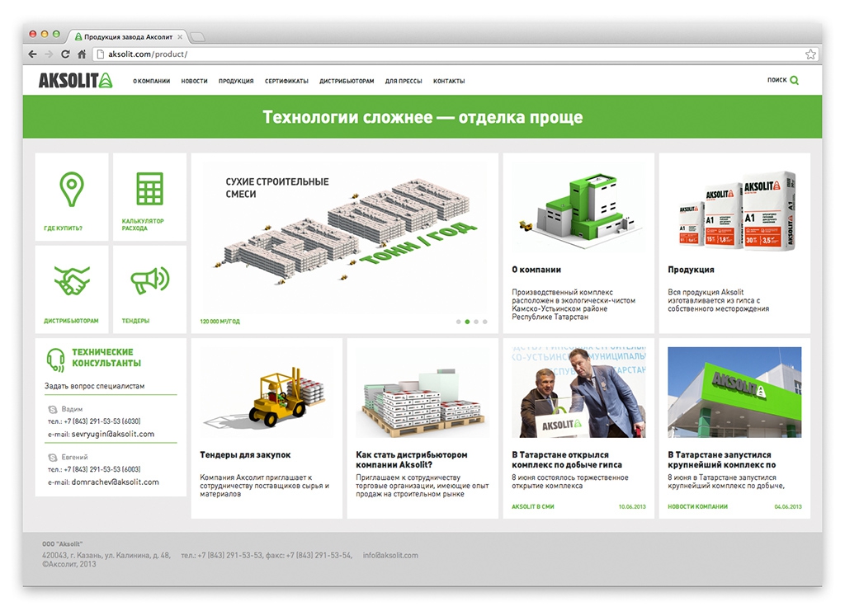Click 'Где купить?' label

63,228
